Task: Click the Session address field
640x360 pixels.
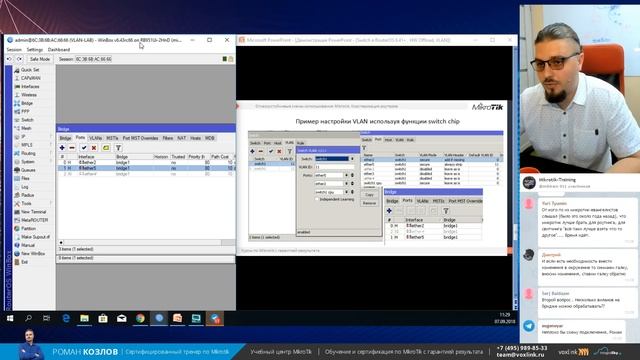Action: point(93,59)
